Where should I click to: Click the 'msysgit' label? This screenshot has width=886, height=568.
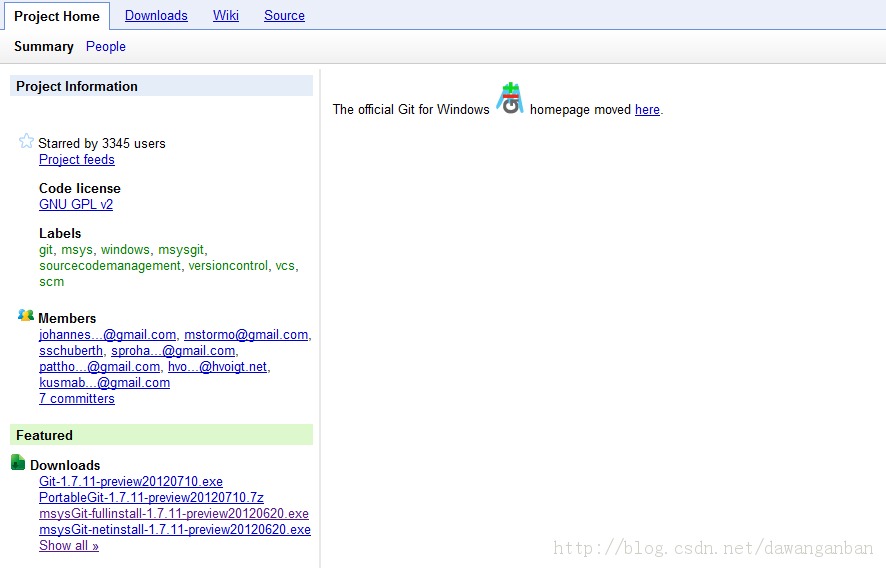click(181, 250)
